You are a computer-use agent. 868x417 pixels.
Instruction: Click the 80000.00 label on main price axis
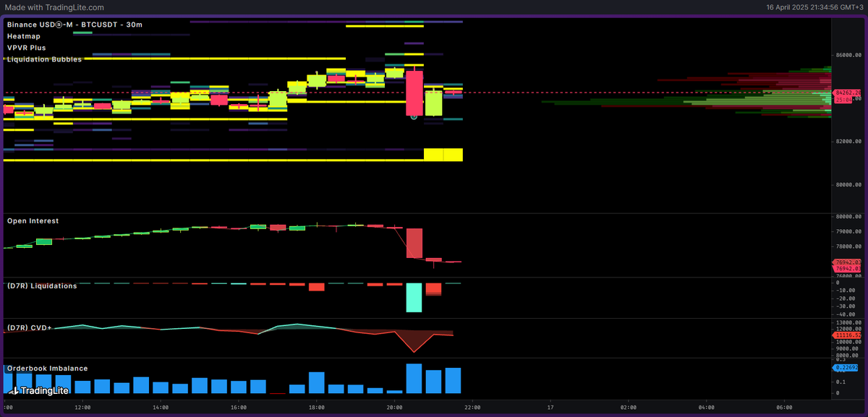tap(848, 184)
